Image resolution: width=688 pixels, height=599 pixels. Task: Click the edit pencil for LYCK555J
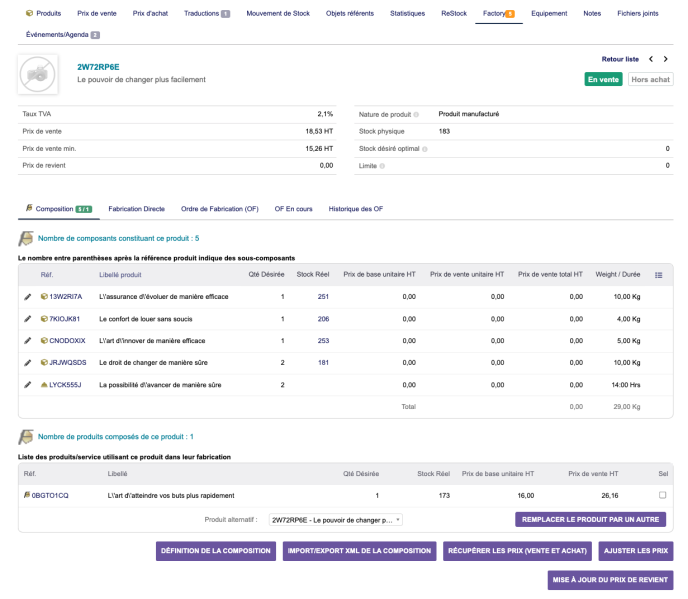pyautogui.click(x=28, y=385)
